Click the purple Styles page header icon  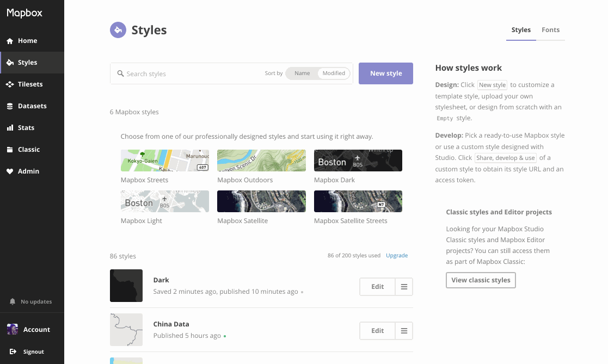pos(118,30)
